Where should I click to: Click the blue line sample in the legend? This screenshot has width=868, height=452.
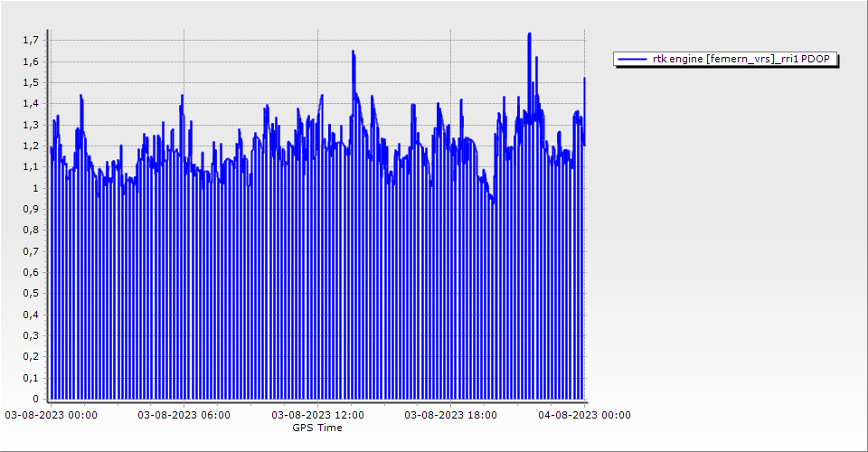coord(632,60)
